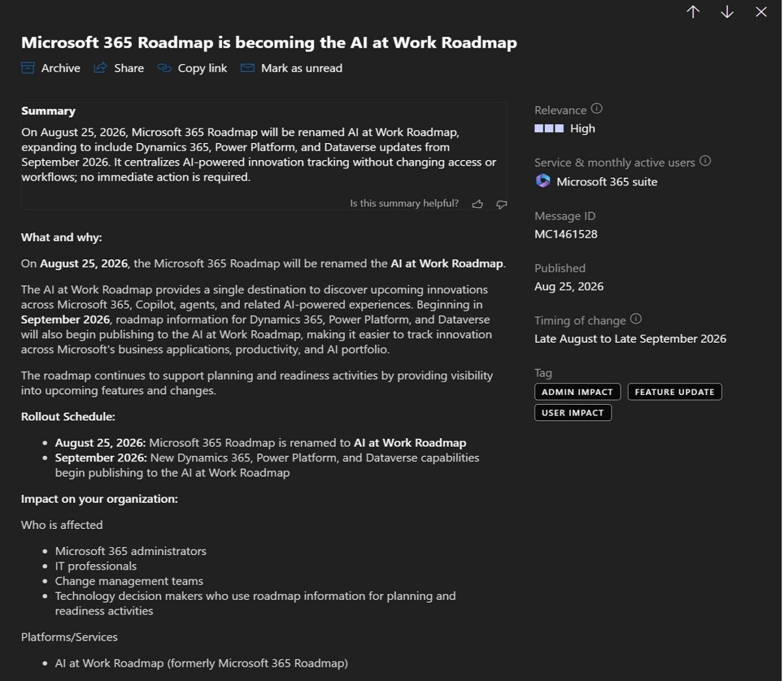The image size is (784, 681).
Task: Click the Mark as unread envelope icon
Action: [248, 68]
